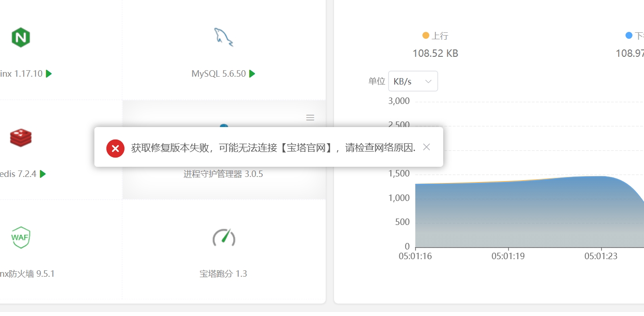Click the red error icon in the notification
644x316 pixels.
(115, 148)
